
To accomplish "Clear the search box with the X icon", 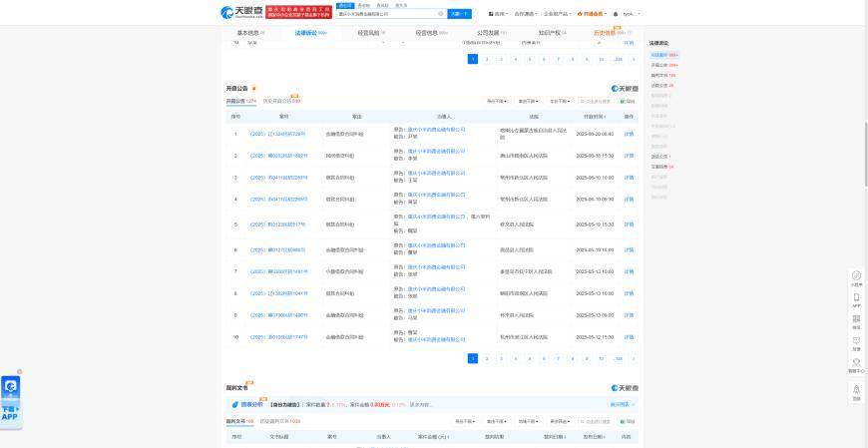I will (x=441, y=14).
